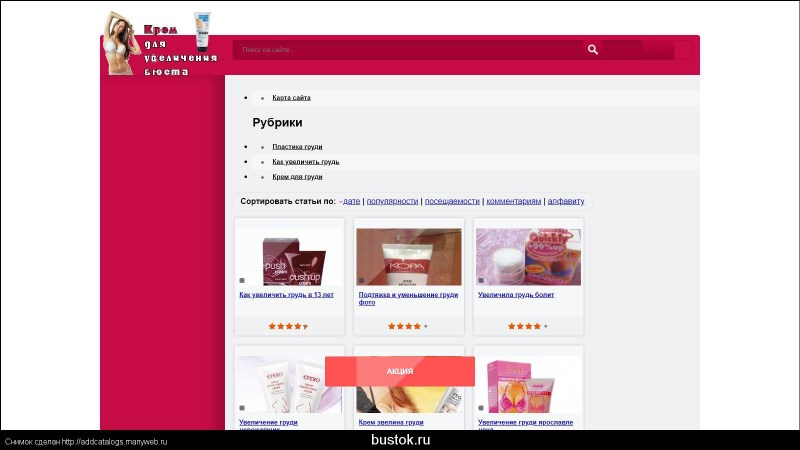
Task: Click the stars under 'Увеличила грудь болит'
Action: coord(527,326)
